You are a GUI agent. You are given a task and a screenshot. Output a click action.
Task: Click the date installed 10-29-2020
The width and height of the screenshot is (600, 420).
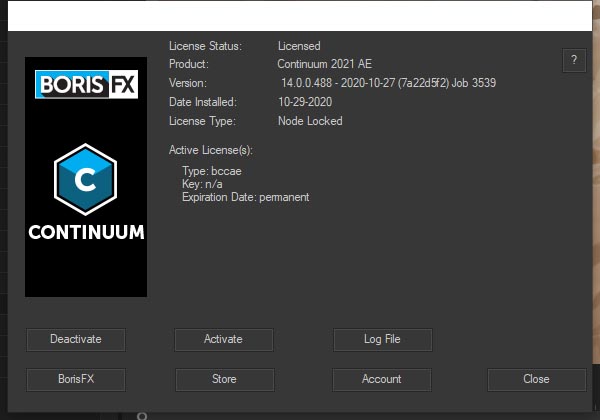click(305, 102)
